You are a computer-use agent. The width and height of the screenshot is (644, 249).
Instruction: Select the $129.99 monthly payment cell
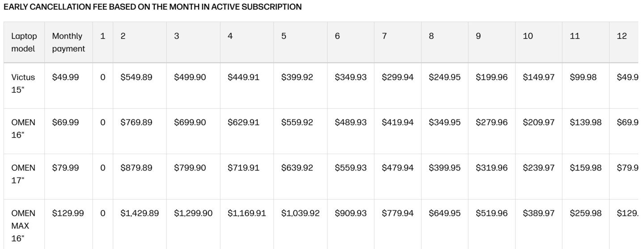(x=68, y=213)
